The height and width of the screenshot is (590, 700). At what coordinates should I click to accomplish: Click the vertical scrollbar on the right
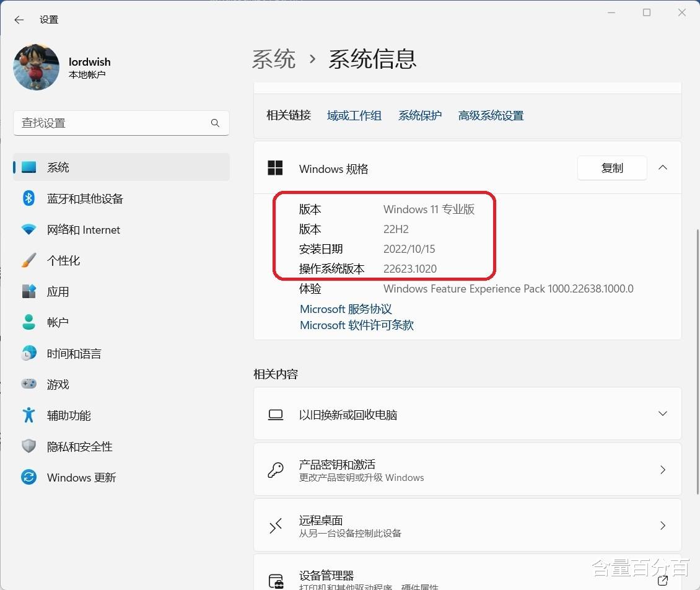698,362
